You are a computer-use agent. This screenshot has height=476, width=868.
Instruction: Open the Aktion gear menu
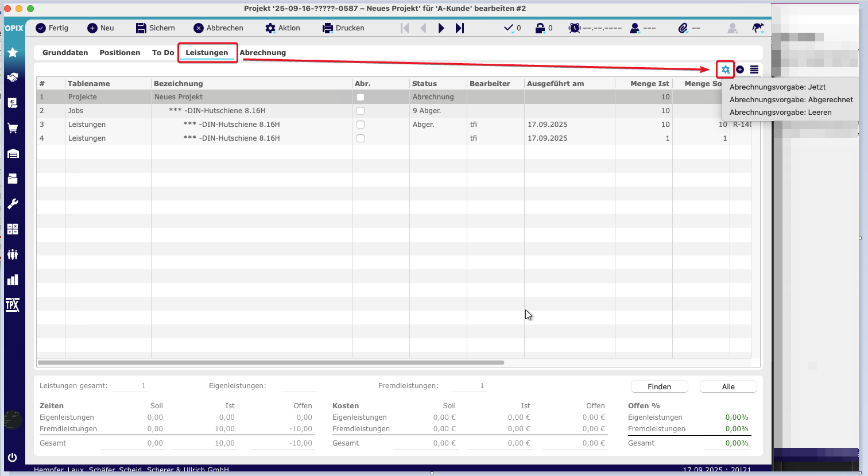pos(282,28)
